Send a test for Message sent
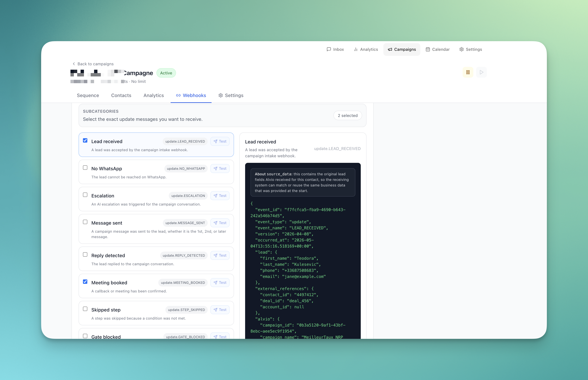Viewport: 588px width, 380px height. [220, 223]
